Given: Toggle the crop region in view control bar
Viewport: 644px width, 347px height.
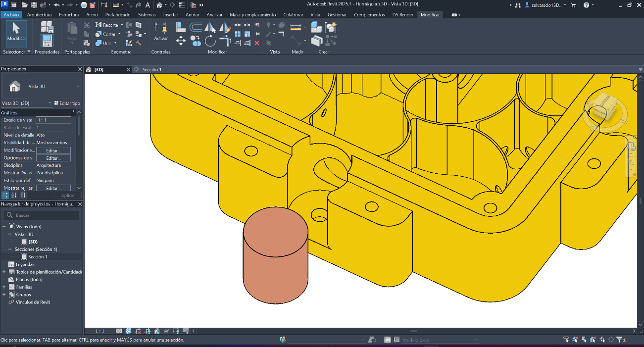Looking at the screenshot, I should coord(138,331).
